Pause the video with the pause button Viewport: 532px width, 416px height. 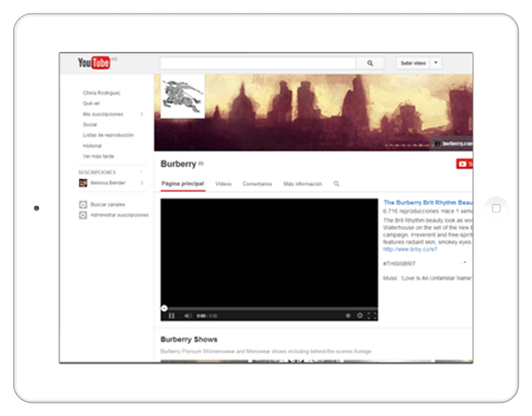coord(172,316)
